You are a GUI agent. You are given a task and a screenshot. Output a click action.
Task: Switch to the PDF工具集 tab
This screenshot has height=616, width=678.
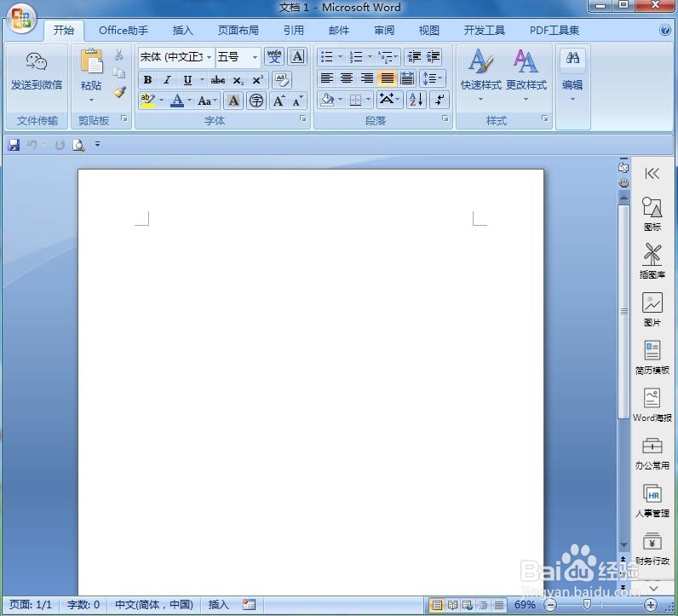(x=554, y=31)
